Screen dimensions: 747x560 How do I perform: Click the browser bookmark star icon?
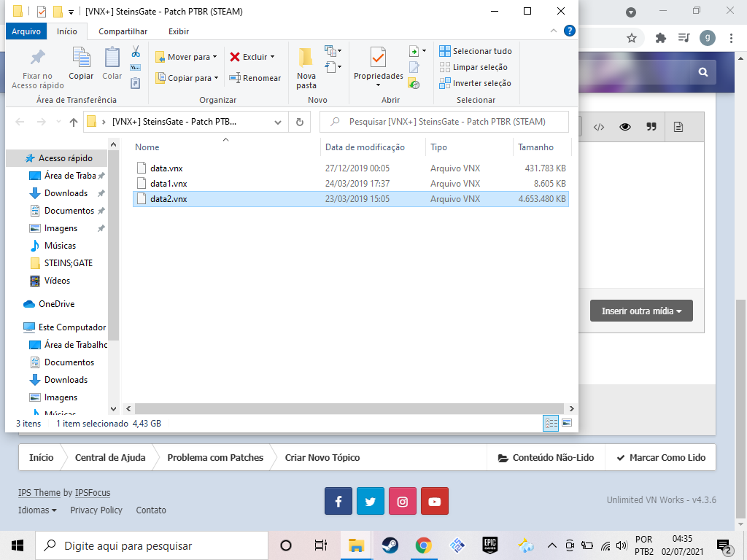(632, 38)
